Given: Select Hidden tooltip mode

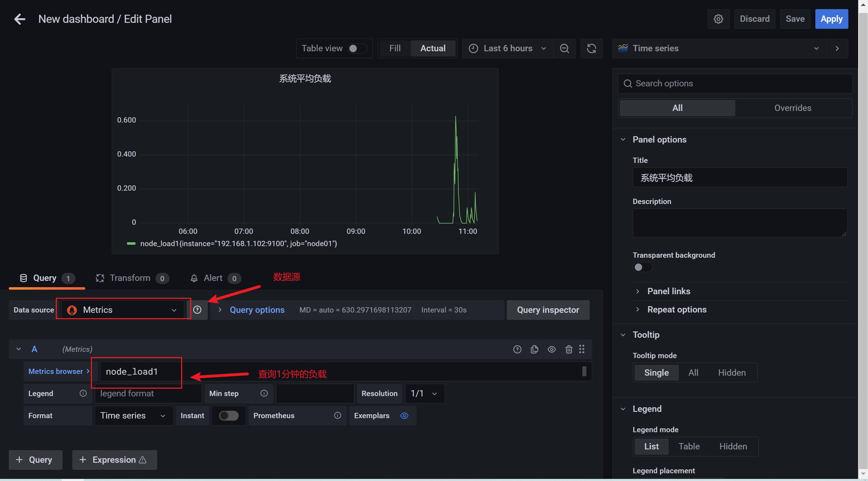Looking at the screenshot, I should [x=732, y=373].
